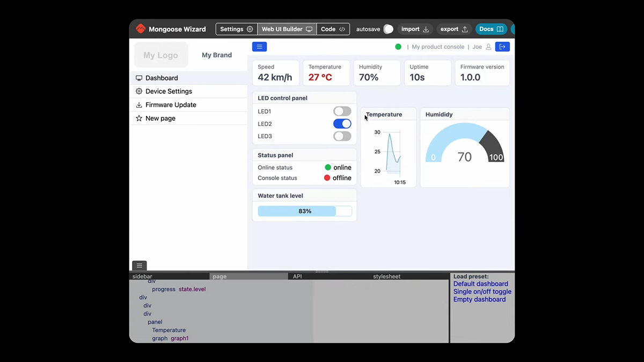Turn off the LED2 switch
644x362 pixels.
coord(342,124)
